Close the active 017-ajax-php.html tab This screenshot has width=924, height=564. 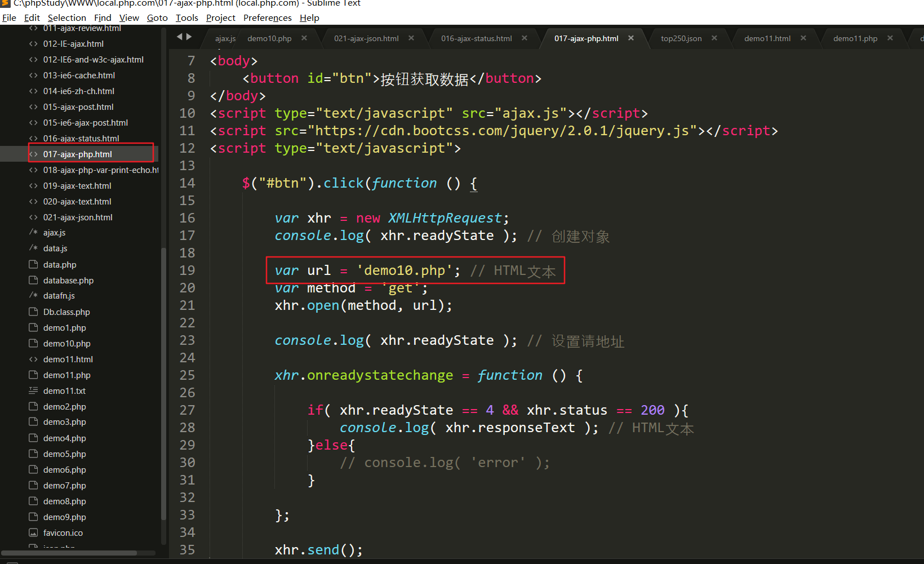pos(631,38)
